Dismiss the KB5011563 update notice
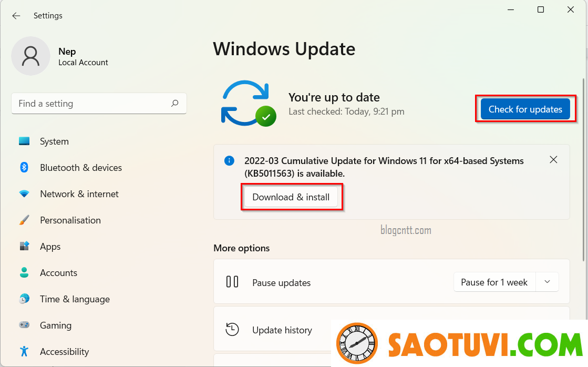The width and height of the screenshot is (588, 367). point(553,160)
